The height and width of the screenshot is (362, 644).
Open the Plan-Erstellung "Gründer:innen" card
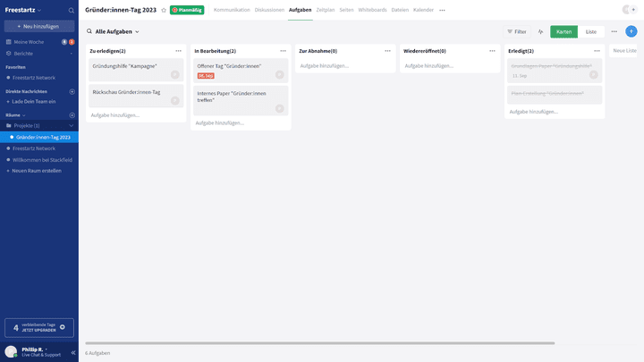555,95
